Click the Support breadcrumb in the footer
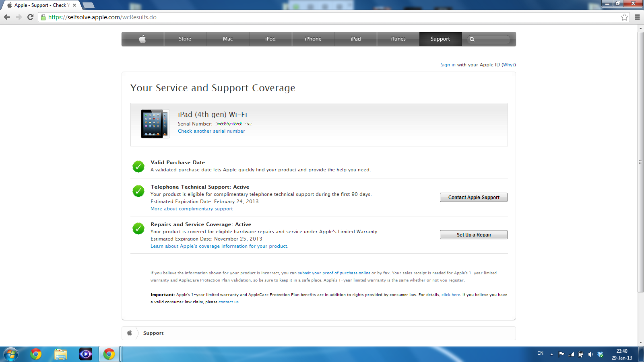The height and width of the screenshot is (362, 644). (x=153, y=333)
